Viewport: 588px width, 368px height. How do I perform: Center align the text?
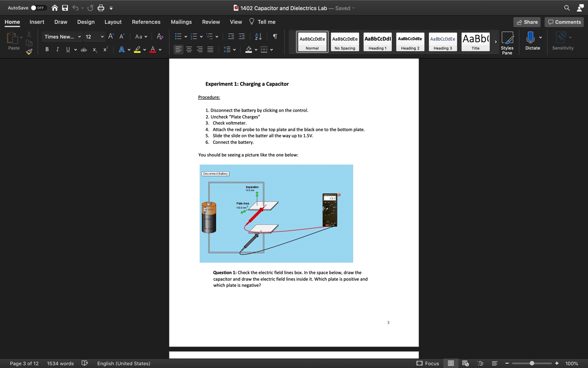(189, 49)
